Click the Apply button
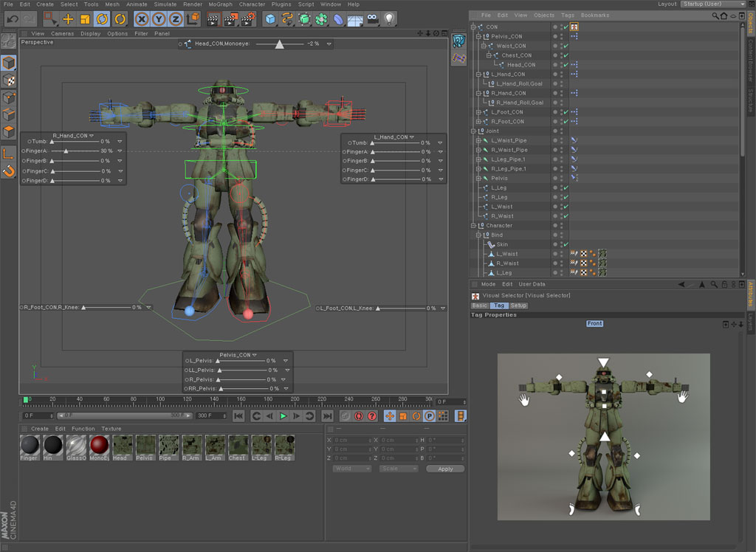 coord(445,469)
